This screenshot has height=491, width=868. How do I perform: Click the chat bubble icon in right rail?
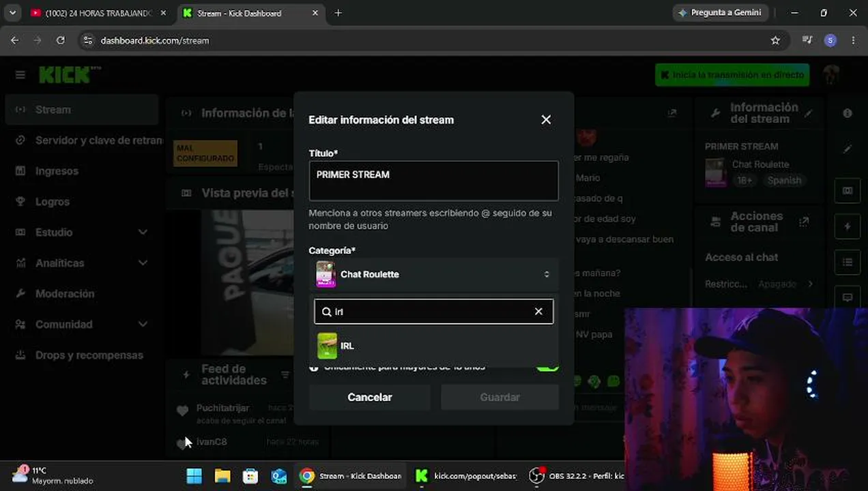click(x=848, y=297)
